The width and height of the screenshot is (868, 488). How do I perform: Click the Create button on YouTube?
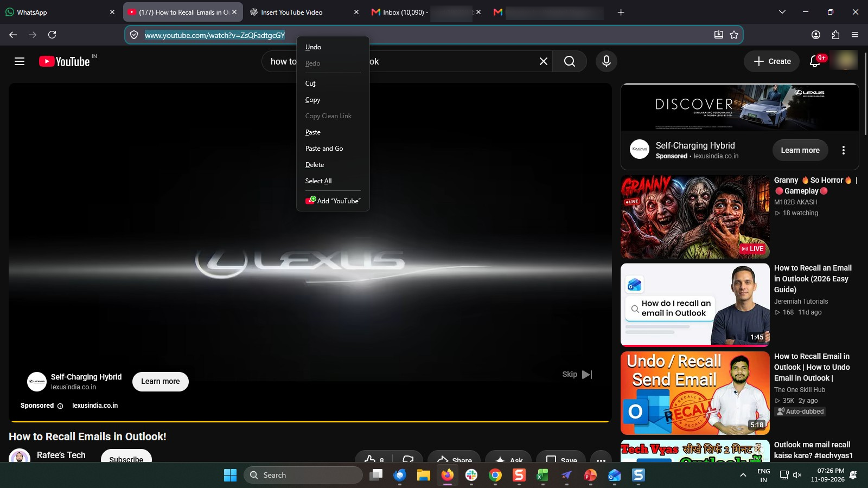point(773,61)
